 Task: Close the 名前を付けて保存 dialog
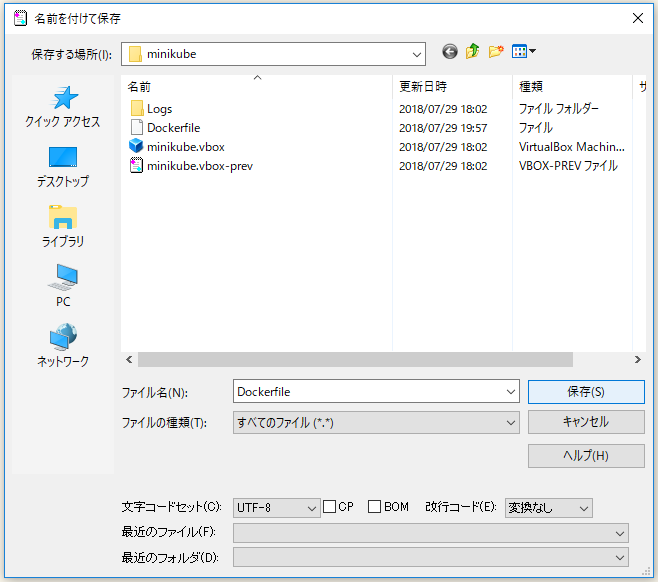pyautogui.click(x=638, y=18)
